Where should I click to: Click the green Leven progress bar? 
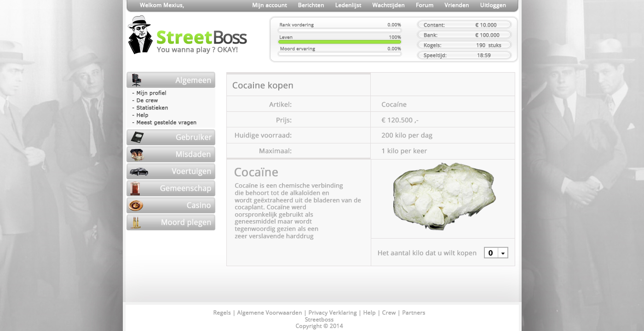339,42
